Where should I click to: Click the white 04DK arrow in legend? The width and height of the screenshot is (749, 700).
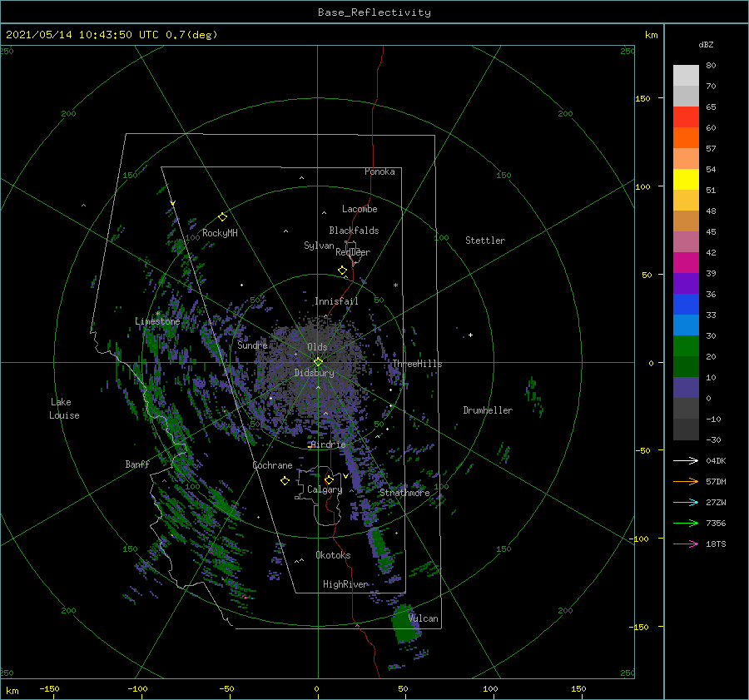(686, 460)
